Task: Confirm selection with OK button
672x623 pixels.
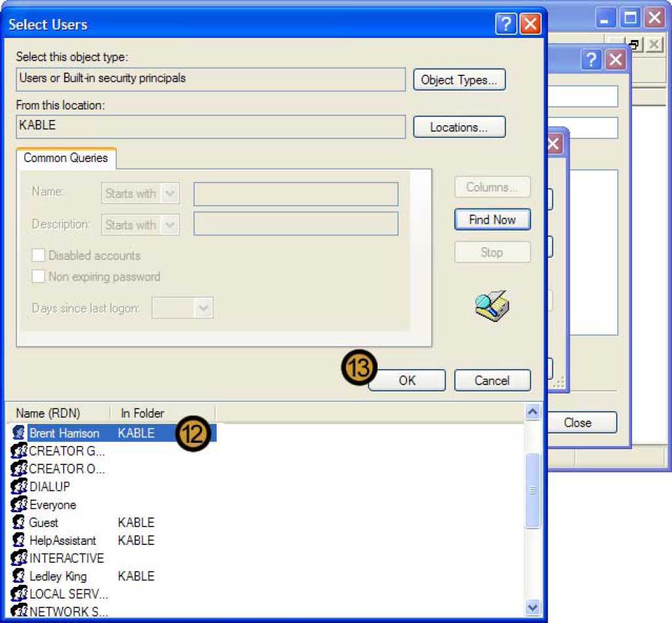Action: tap(406, 380)
